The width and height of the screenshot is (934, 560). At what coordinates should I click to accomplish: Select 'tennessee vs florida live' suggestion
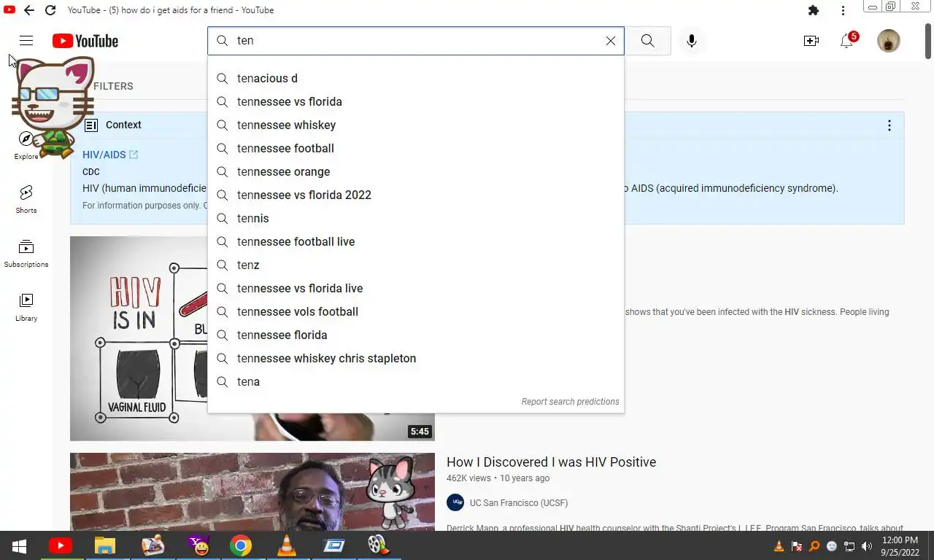pos(416,288)
